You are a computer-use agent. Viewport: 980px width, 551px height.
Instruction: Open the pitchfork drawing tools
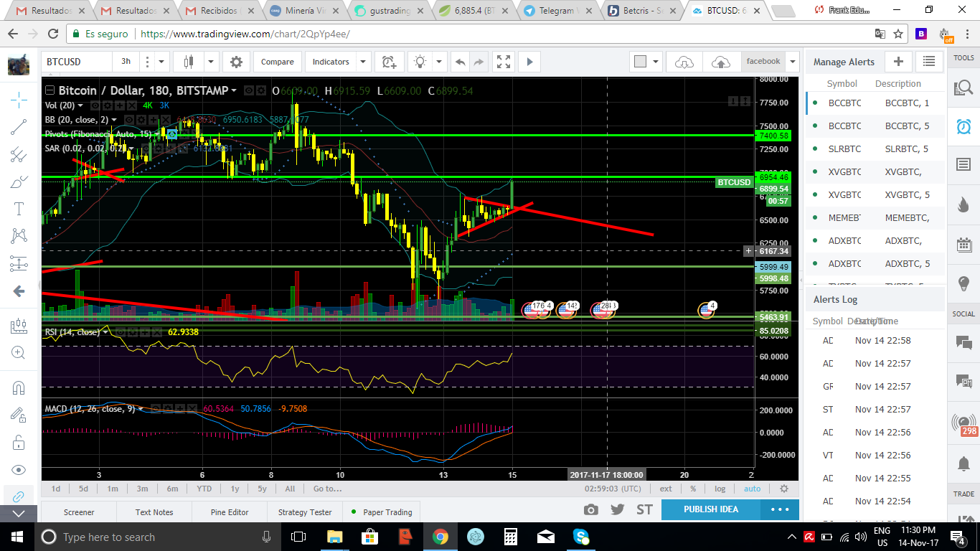(x=19, y=154)
